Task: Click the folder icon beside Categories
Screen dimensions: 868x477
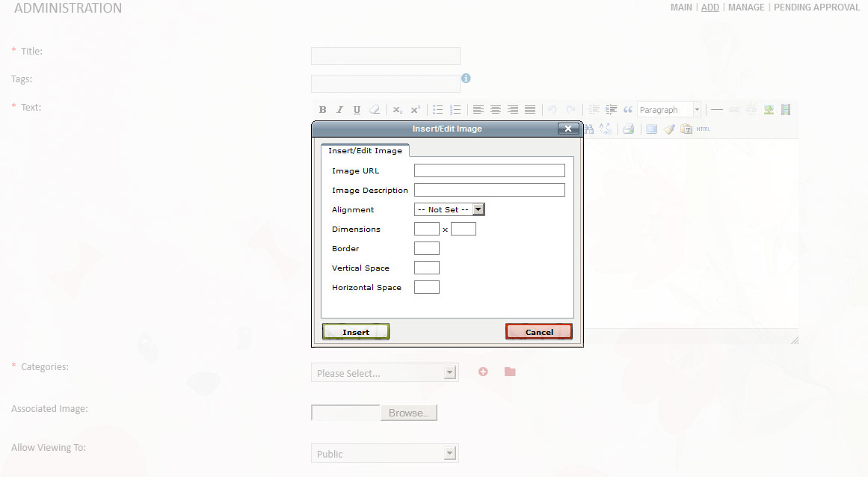Action: (x=510, y=372)
